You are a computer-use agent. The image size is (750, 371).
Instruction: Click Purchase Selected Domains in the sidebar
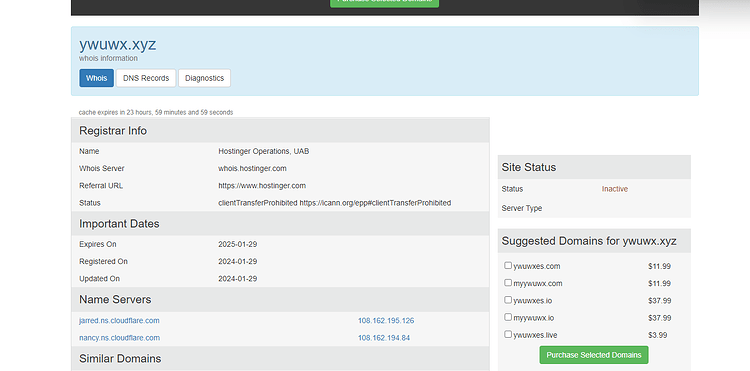[x=594, y=355]
